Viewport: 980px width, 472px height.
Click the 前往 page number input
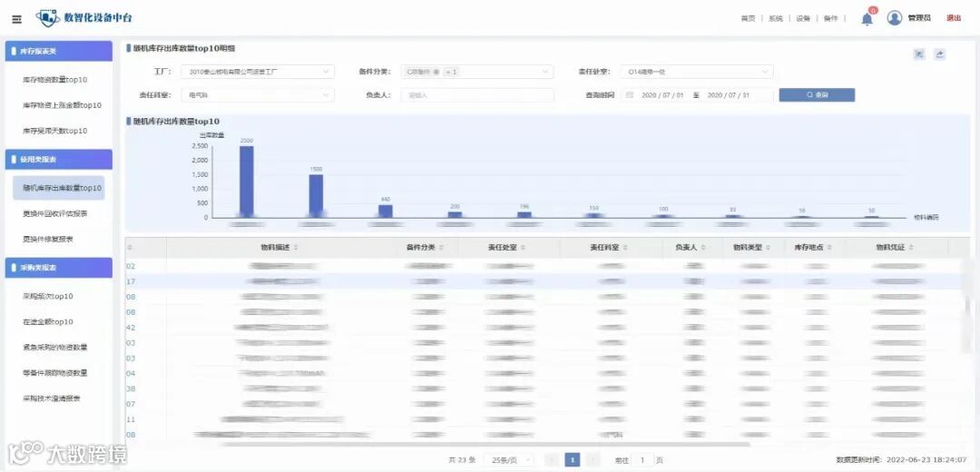[642, 460]
